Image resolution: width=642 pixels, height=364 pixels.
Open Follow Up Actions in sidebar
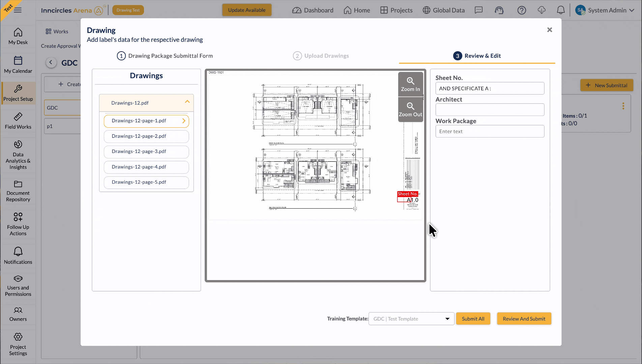(18, 224)
